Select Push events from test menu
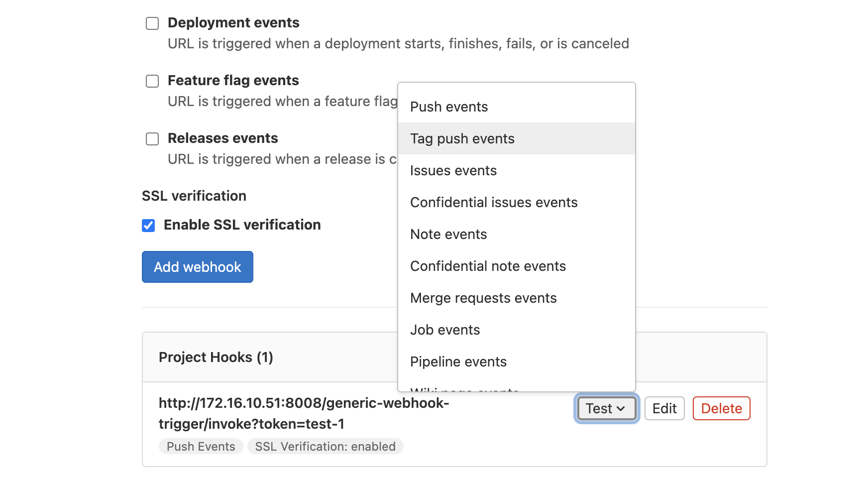Viewport: 868px width, 484px height. click(x=449, y=107)
